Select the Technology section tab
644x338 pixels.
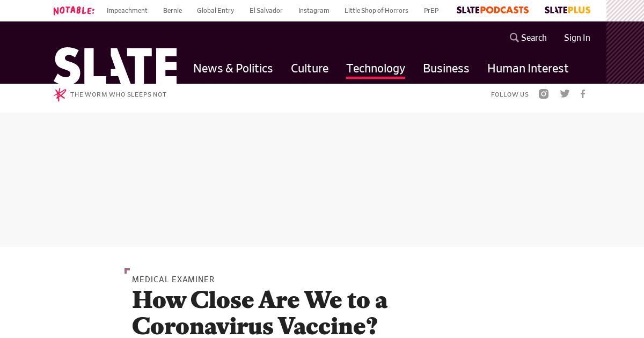tap(376, 68)
